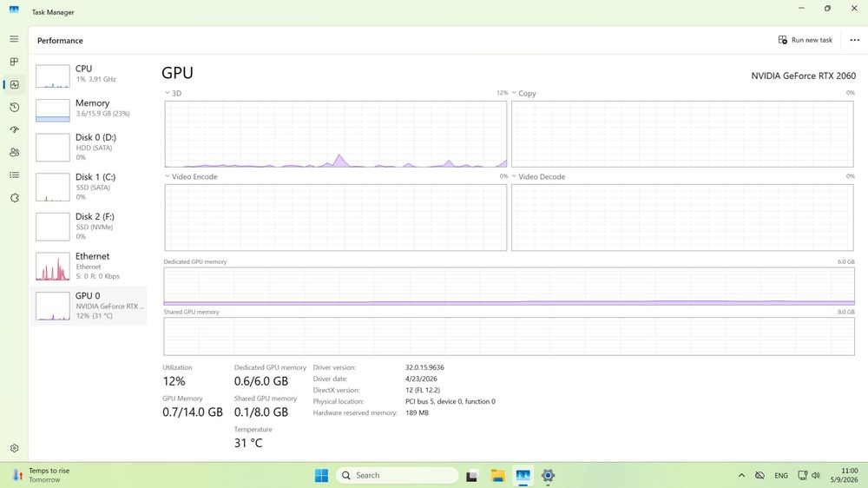Open the three-dot more options menu

coord(854,40)
